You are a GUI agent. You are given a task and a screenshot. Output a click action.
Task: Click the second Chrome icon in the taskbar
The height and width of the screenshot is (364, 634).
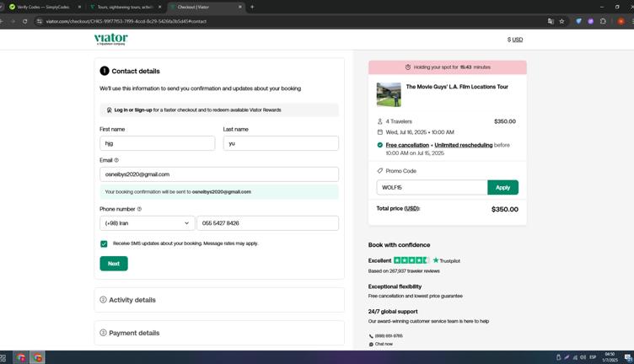(x=38, y=357)
